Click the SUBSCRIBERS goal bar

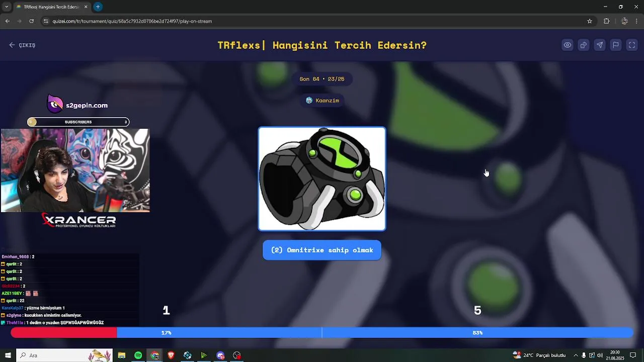click(78, 122)
